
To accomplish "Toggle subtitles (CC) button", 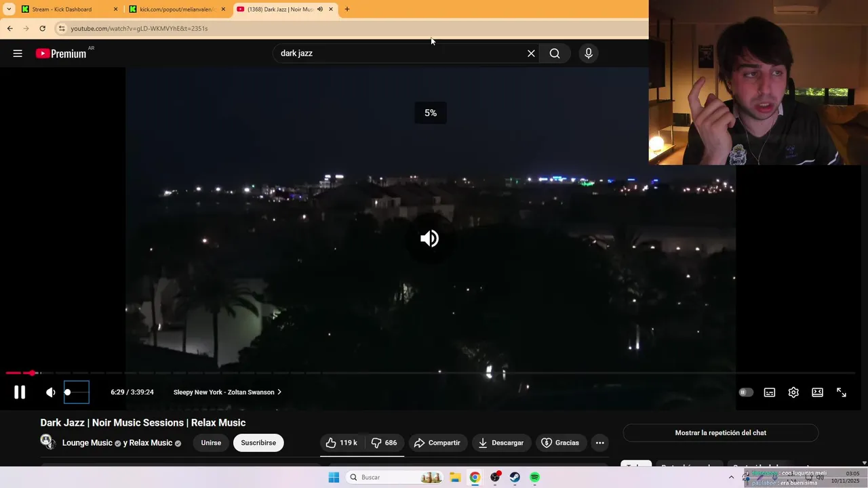I will coord(770,392).
